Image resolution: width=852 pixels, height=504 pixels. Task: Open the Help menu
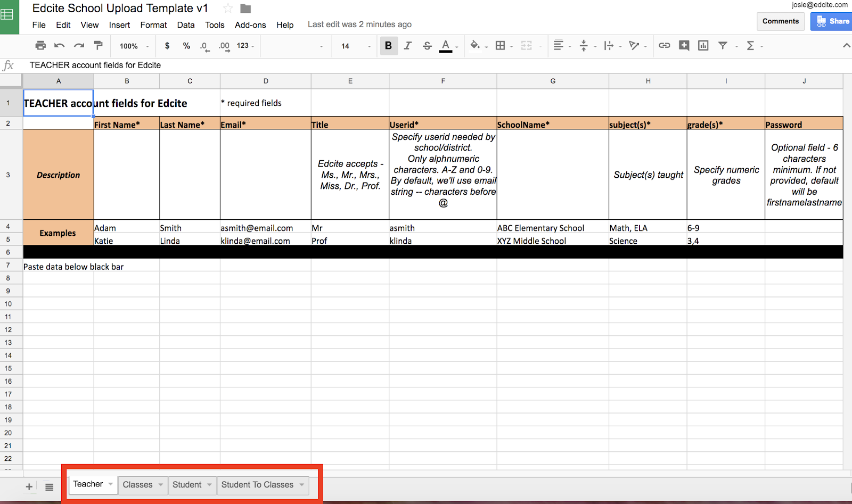coord(285,25)
